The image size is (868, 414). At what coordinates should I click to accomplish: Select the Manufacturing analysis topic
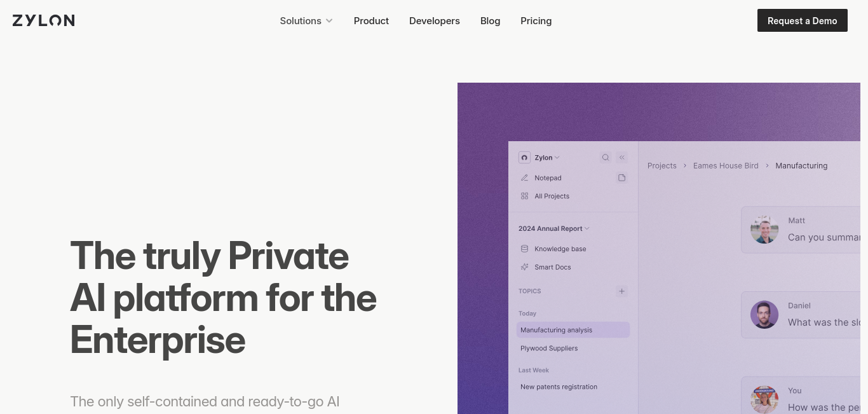point(573,330)
